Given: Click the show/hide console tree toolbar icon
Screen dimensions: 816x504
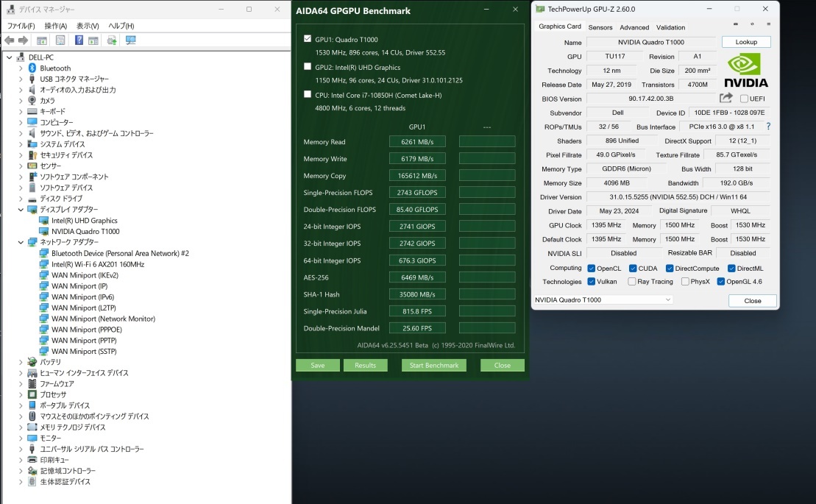Looking at the screenshot, I should pyautogui.click(x=42, y=40).
